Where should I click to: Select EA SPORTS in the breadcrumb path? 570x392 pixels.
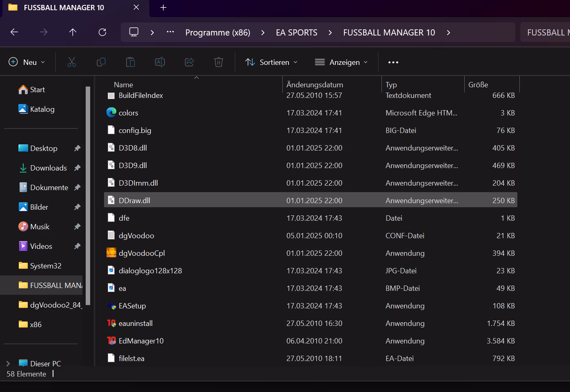297,33
